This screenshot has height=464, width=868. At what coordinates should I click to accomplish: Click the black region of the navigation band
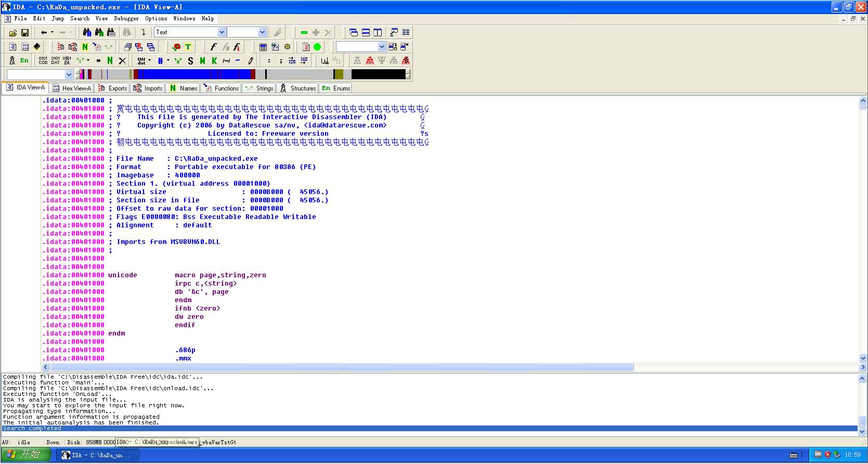click(x=378, y=74)
